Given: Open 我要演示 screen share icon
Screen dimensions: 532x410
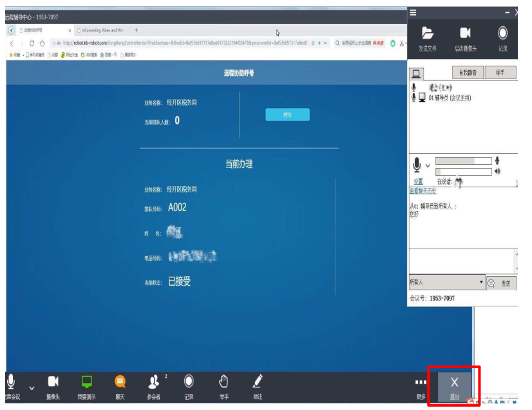Looking at the screenshot, I should click(x=87, y=382).
